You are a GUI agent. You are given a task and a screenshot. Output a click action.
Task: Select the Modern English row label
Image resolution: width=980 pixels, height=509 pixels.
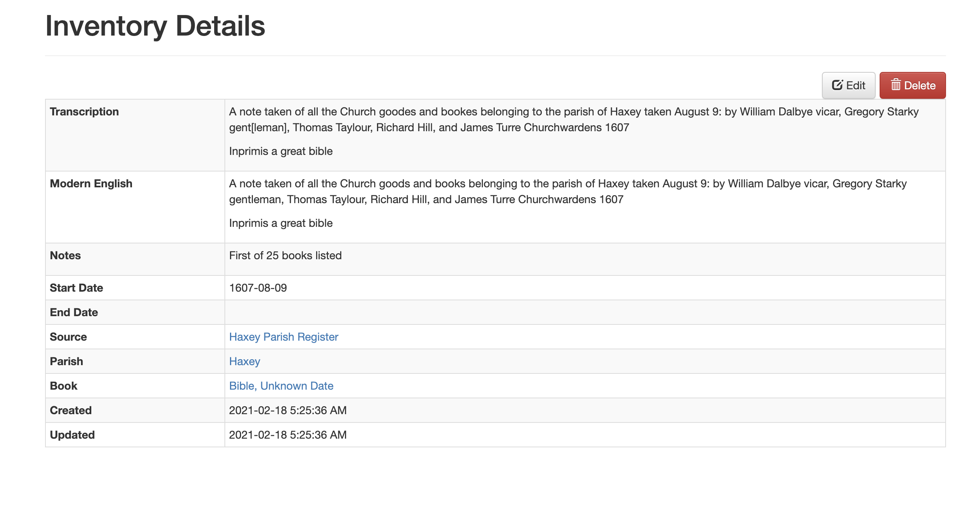coord(91,183)
